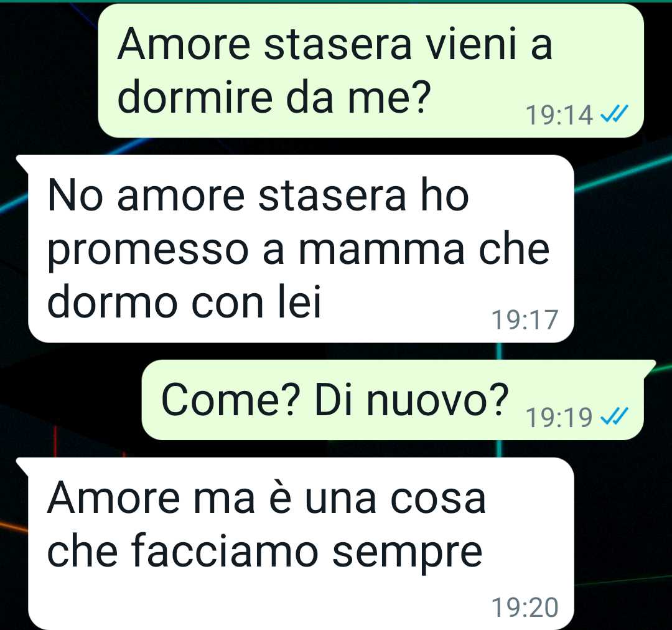Click the 19:17 timestamp
The image size is (672, 630).
525,320
